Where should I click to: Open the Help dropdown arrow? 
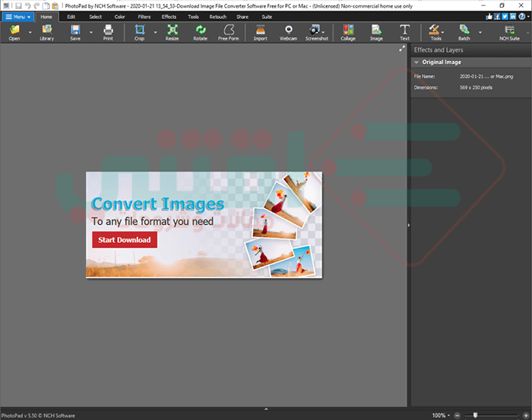click(x=529, y=17)
